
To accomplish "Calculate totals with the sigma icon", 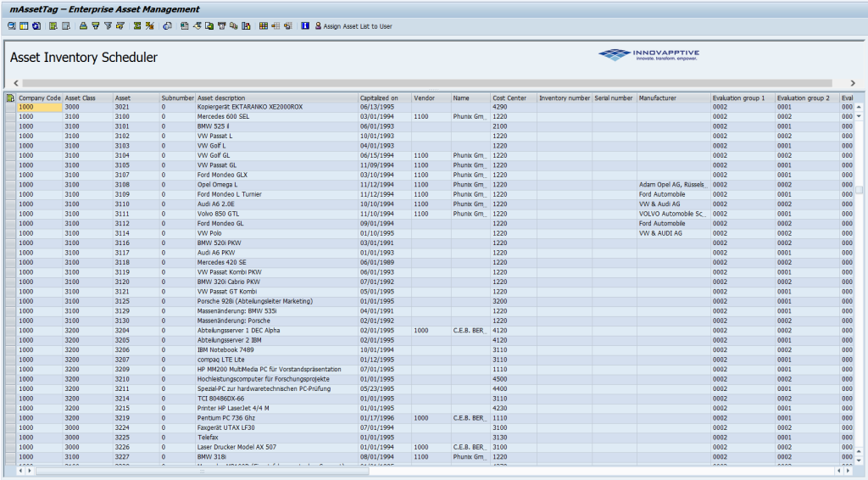I will tap(137, 26).
